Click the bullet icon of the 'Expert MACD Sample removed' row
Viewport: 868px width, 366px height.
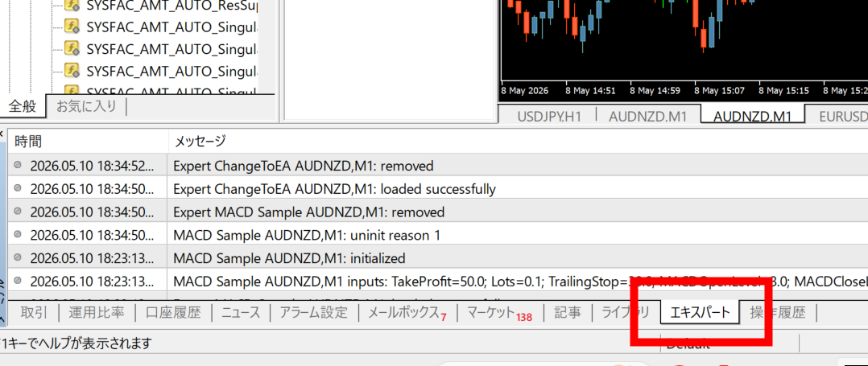point(18,212)
